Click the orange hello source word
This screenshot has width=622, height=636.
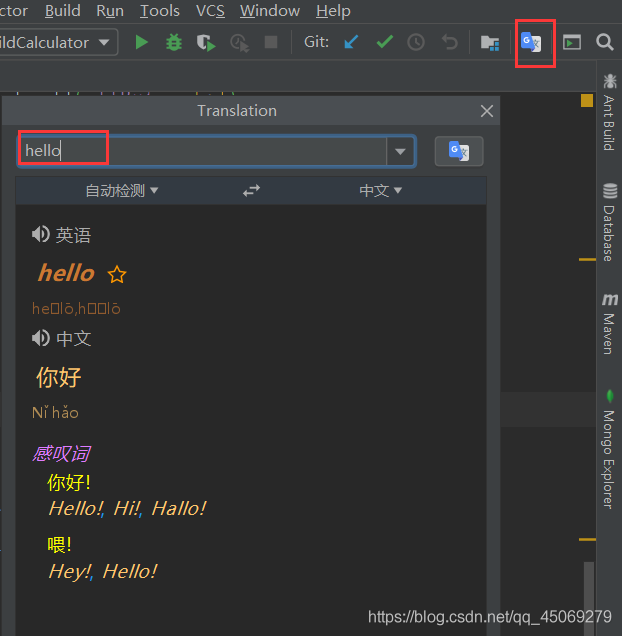point(66,273)
